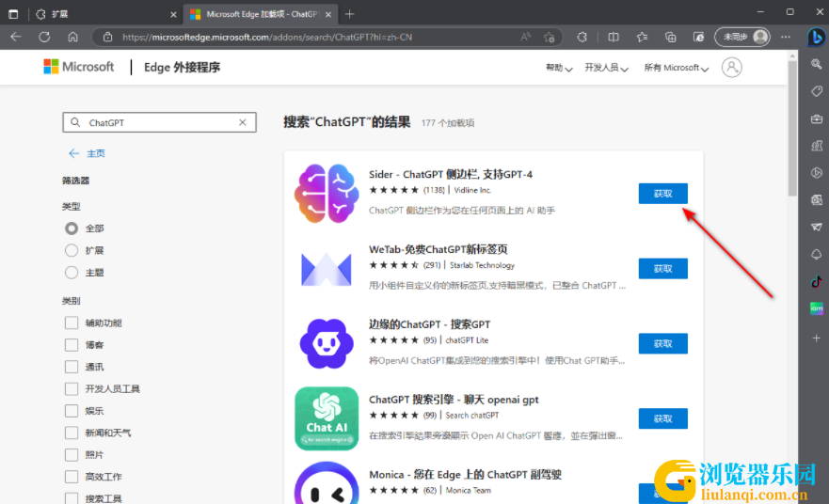The width and height of the screenshot is (829, 504).
Task: Open the Sider brain logo thumbnail
Action: pyautogui.click(x=327, y=194)
